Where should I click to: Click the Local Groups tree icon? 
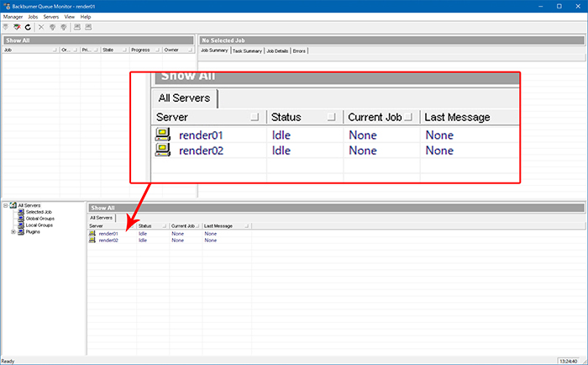click(x=21, y=225)
